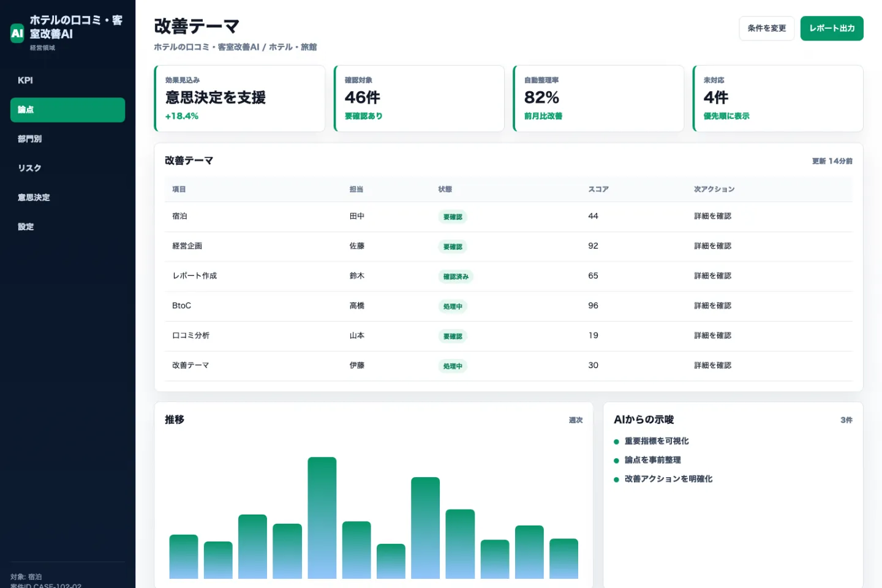
Task: Select the tallest bar in 推移 chart
Action: (x=322, y=518)
